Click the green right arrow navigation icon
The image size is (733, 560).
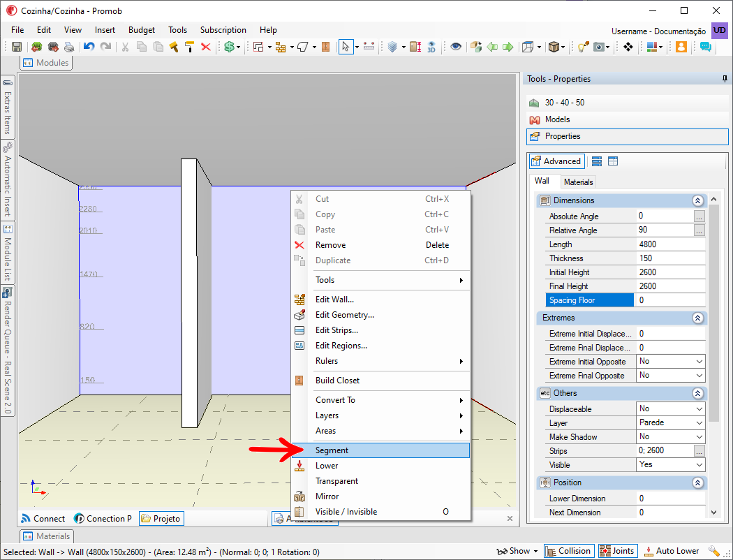[508, 47]
